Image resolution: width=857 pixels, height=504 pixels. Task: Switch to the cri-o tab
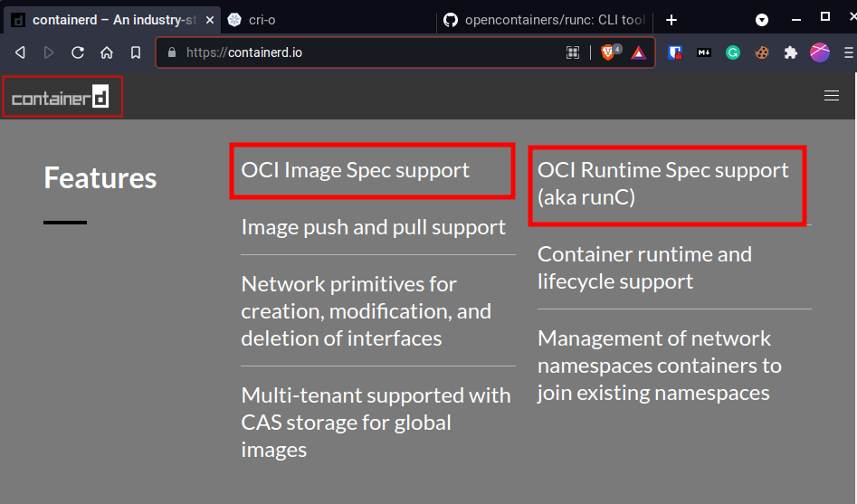tap(328, 20)
